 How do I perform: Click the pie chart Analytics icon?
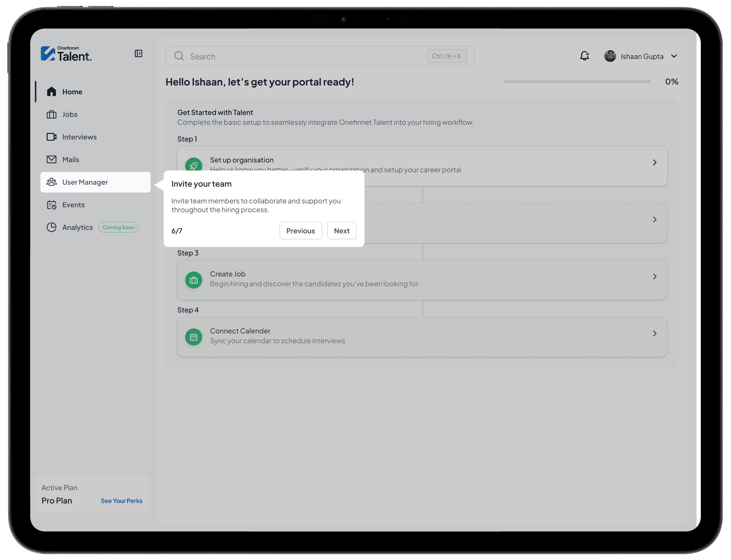pyautogui.click(x=52, y=227)
